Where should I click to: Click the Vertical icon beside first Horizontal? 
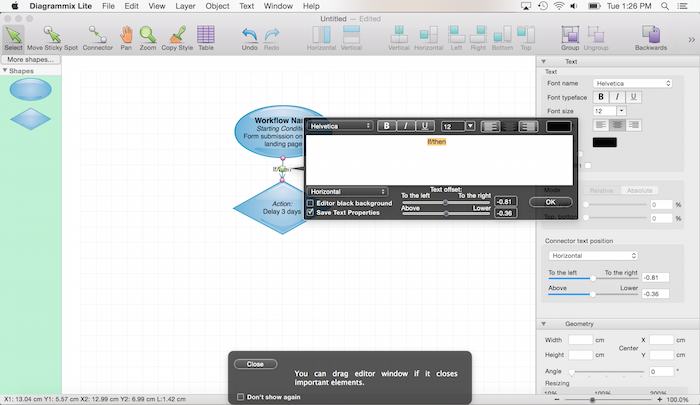click(351, 38)
